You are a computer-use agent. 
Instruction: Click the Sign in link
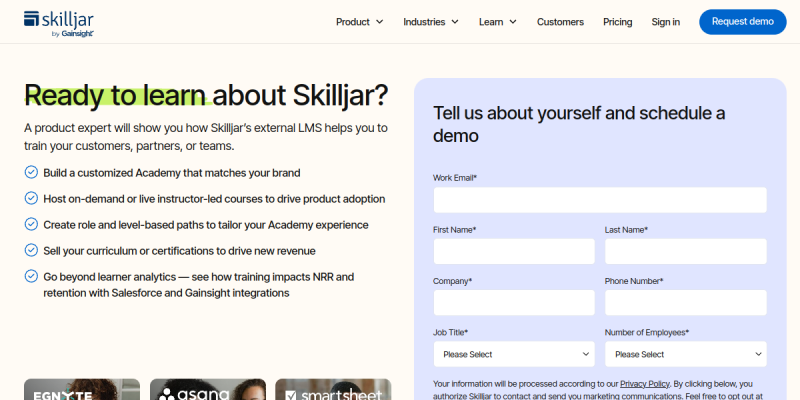coord(665,22)
